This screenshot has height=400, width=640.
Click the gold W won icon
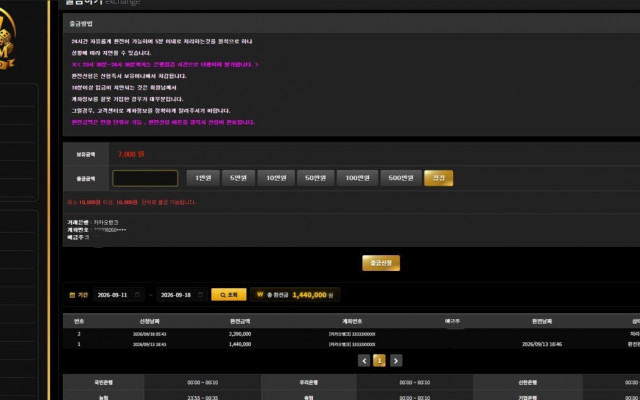(260, 294)
